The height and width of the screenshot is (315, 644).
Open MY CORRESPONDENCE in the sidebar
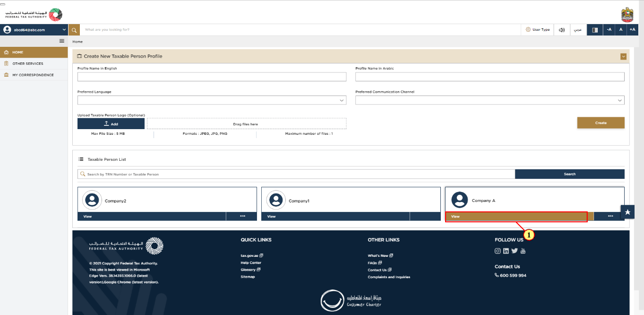tap(34, 75)
